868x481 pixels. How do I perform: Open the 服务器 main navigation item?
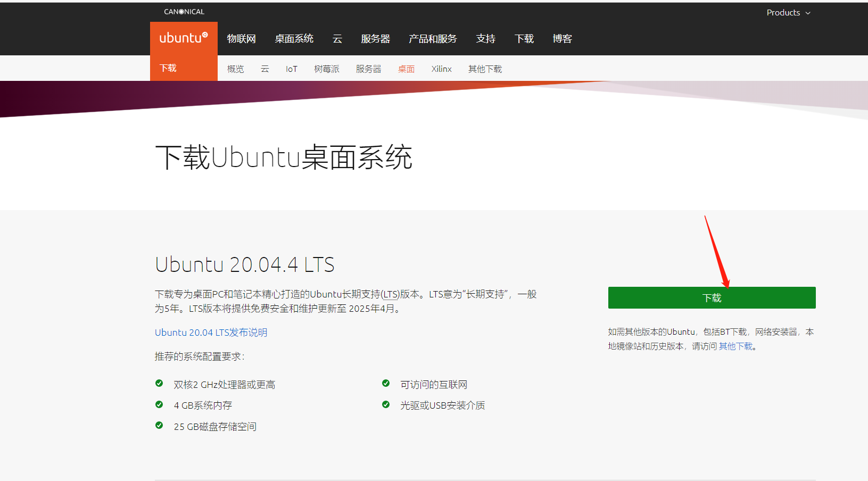coord(376,39)
